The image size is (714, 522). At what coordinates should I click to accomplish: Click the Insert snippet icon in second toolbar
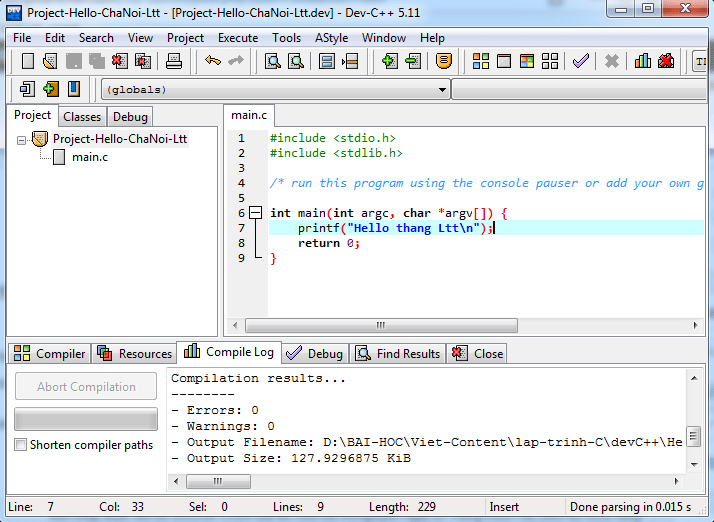pyautogui.click(x=27, y=89)
